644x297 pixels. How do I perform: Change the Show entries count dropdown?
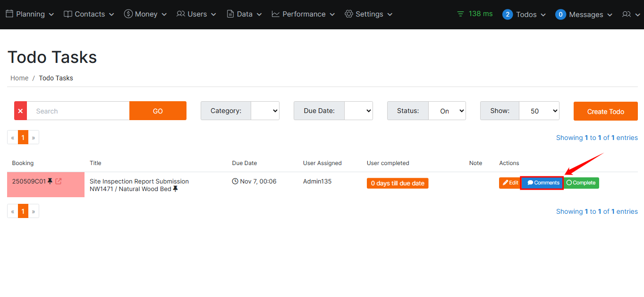click(539, 111)
